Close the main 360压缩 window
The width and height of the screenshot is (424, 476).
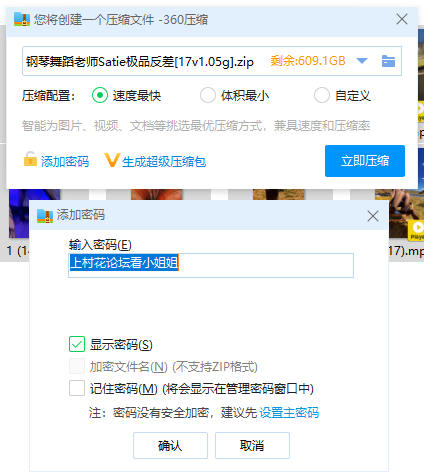click(402, 19)
